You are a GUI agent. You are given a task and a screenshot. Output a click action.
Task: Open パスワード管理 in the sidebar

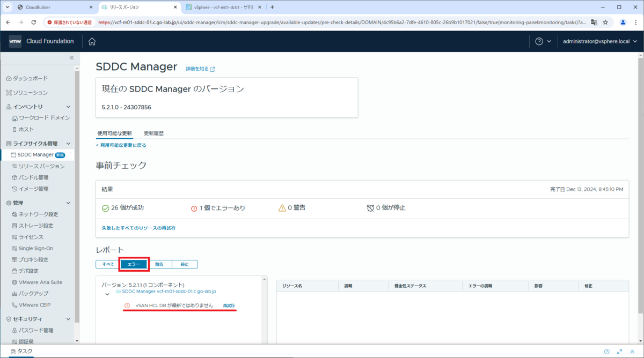pyautogui.click(x=32, y=330)
